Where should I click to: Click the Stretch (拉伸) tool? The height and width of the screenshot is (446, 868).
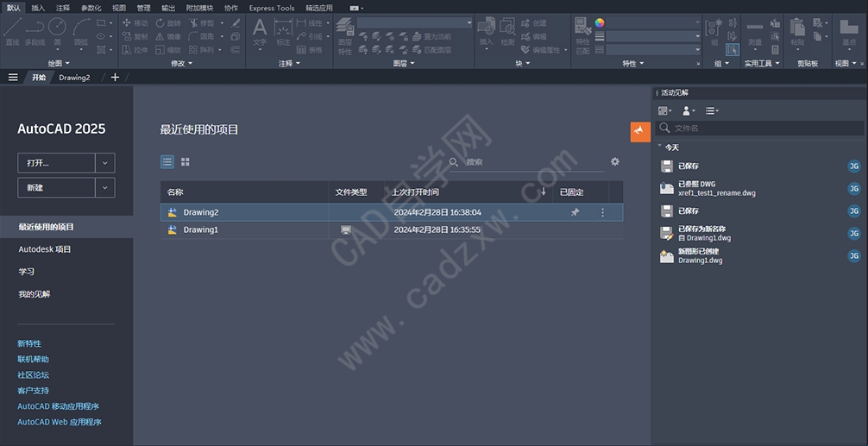135,50
